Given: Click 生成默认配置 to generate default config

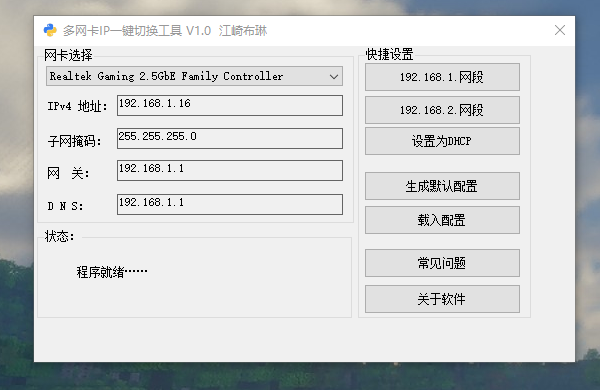Looking at the screenshot, I should pyautogui.click(x=442, y=186).
